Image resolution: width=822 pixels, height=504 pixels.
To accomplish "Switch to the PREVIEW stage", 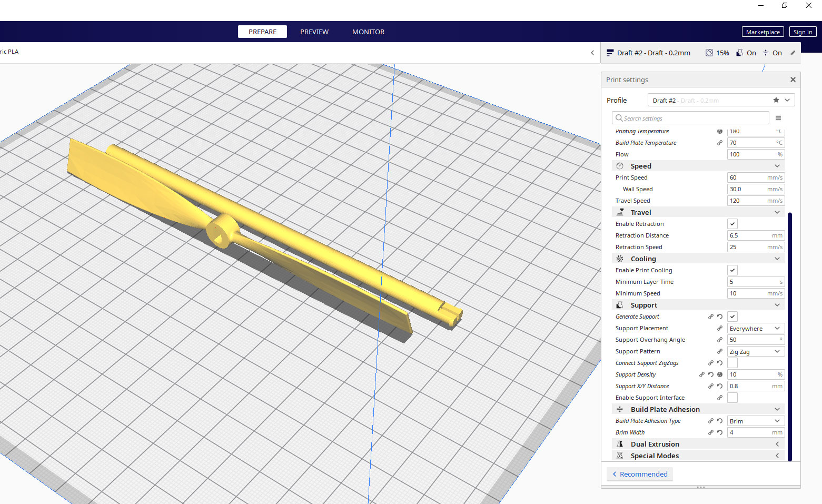I will pyautogui.click(x=314, y=32).
